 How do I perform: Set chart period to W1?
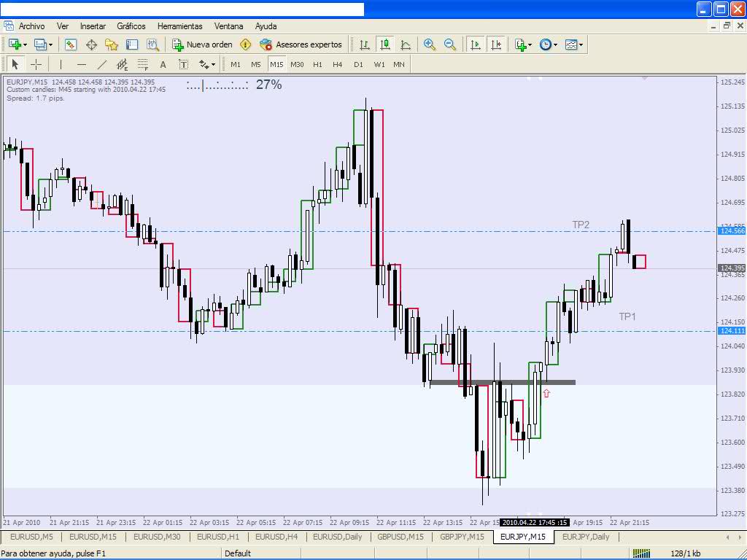click(x=379, y=64)
